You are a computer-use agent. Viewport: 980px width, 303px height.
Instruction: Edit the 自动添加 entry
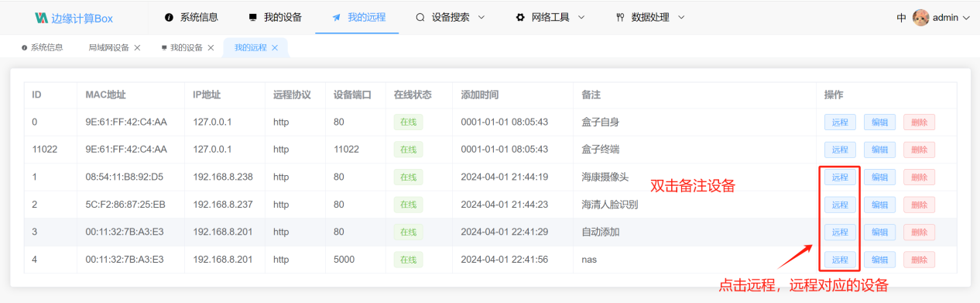tap(880, 232)
